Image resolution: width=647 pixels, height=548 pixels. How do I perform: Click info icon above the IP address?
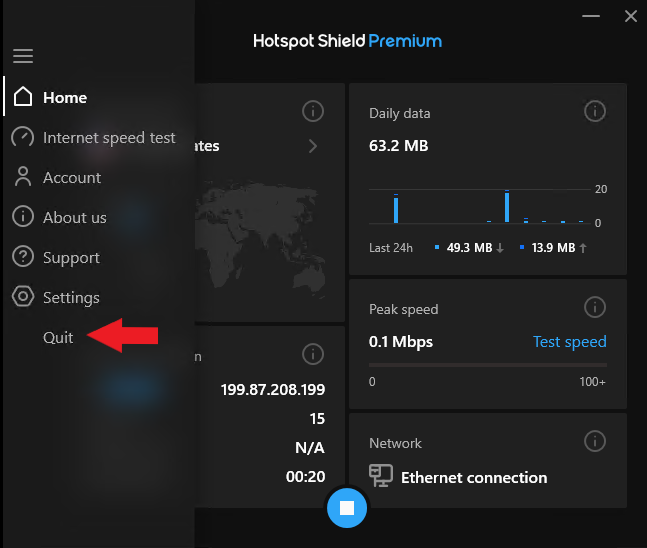click(x=313, y=354)
